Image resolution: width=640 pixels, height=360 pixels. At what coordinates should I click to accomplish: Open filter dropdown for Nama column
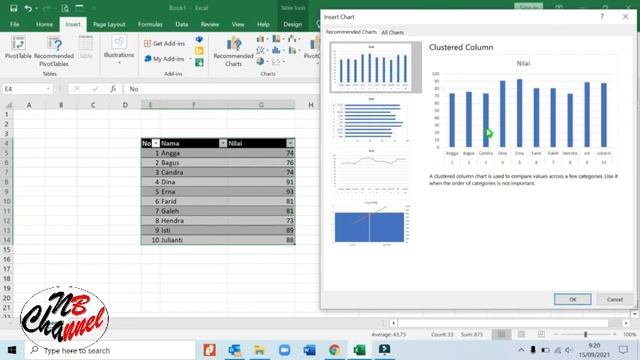click(223, 143)
